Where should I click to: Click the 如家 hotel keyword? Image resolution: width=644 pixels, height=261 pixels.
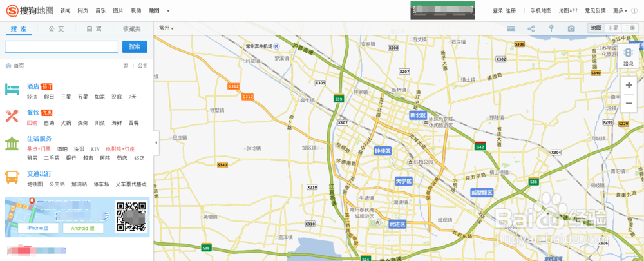coord(100,97)
